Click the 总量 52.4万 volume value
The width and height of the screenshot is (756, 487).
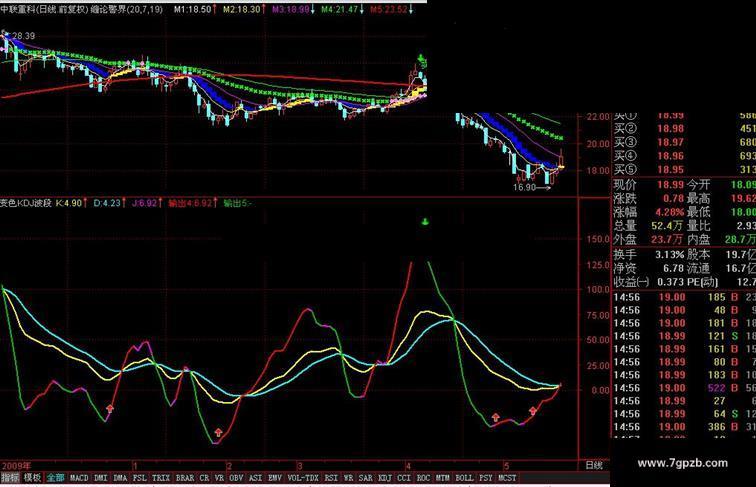click(x=667, y=225)
